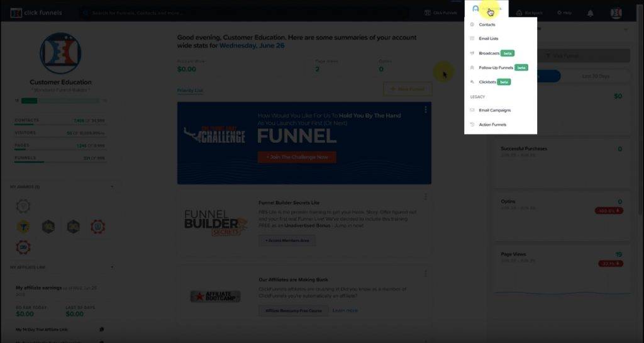The image size is (644, 343).
Task: Click the search field in the header
Action: click(245, 13)
